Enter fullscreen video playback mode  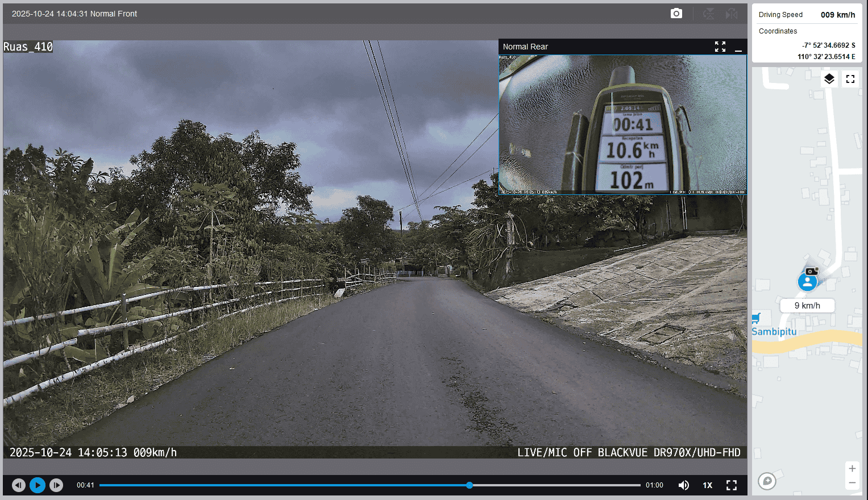[732, 485]
